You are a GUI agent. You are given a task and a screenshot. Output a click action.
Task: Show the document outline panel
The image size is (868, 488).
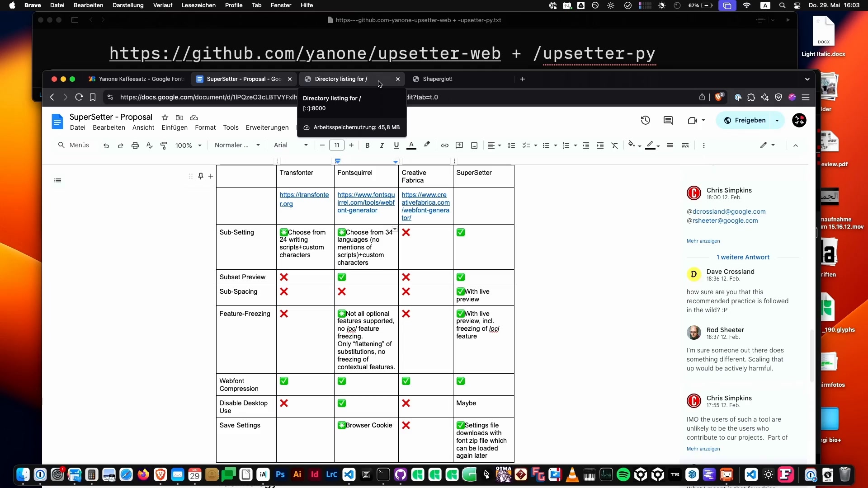click(x=57, y=180)
